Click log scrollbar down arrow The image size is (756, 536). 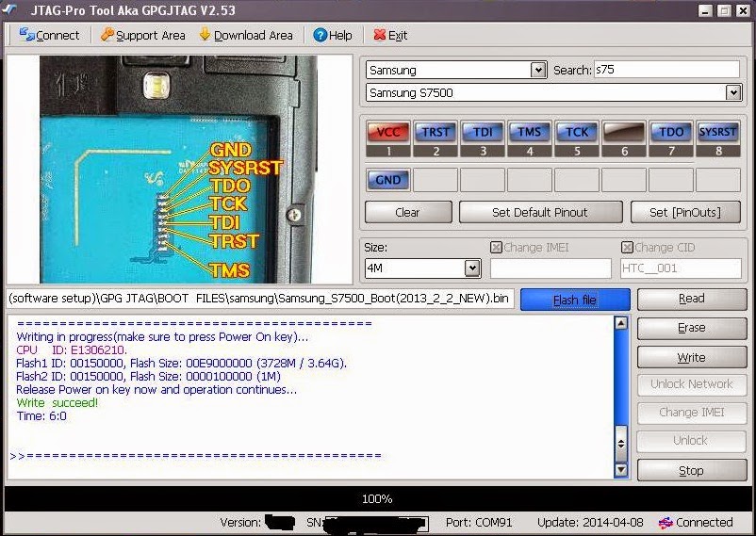coord(621,469)
